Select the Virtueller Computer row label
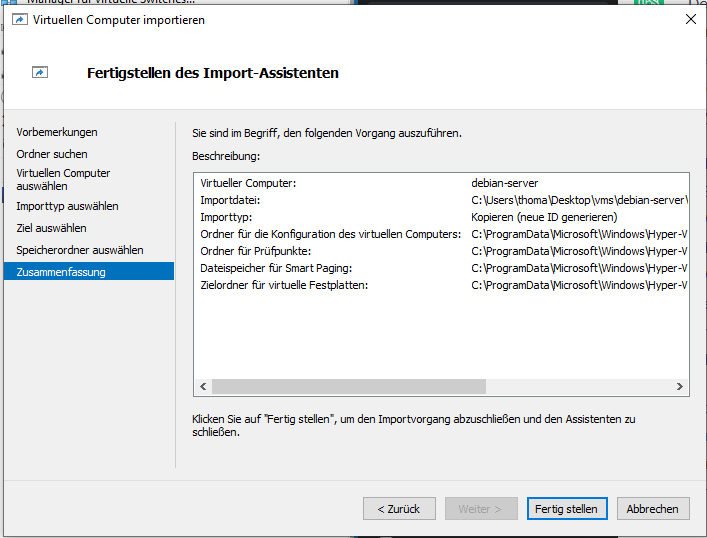707x538 pixels. (248, 183)
